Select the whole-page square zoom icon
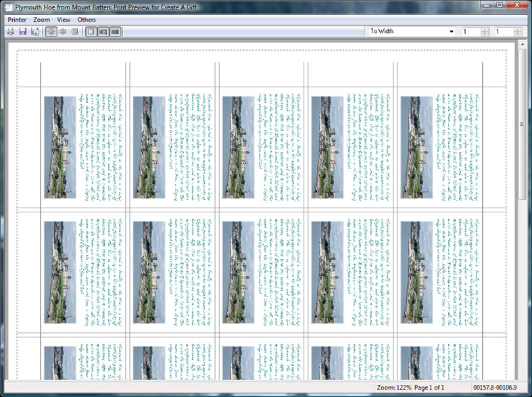 coord(74,32)
